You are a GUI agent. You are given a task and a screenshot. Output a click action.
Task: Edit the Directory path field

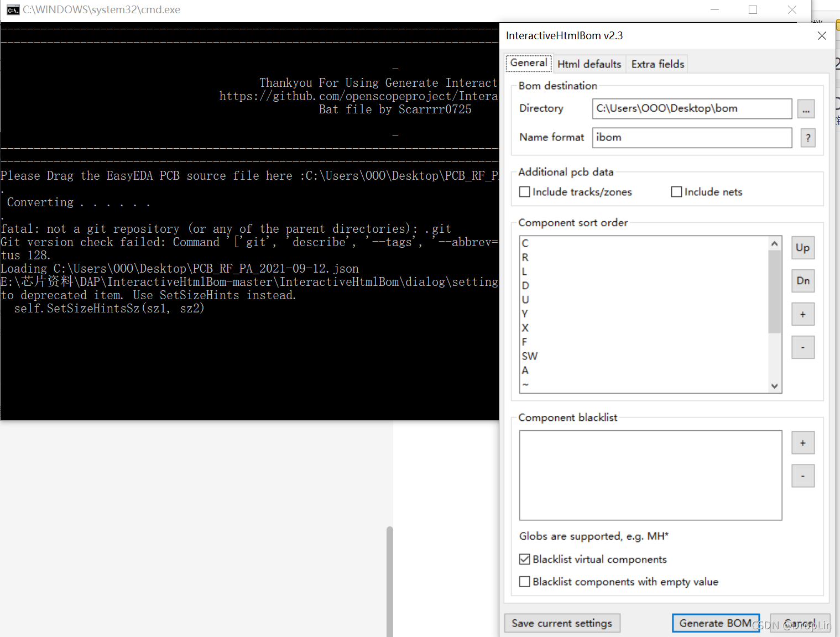(692, 108)
